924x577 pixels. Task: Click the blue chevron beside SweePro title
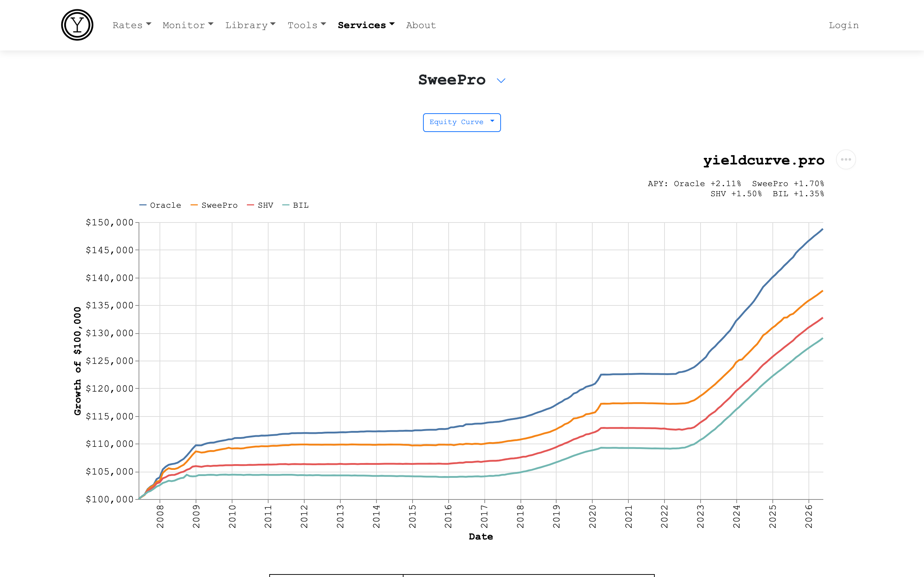pos(501,80)
